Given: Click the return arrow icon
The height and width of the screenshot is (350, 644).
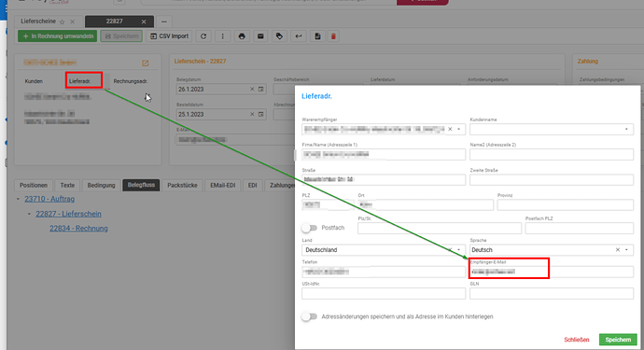Looking at the screenshot, I should (299, 36).
